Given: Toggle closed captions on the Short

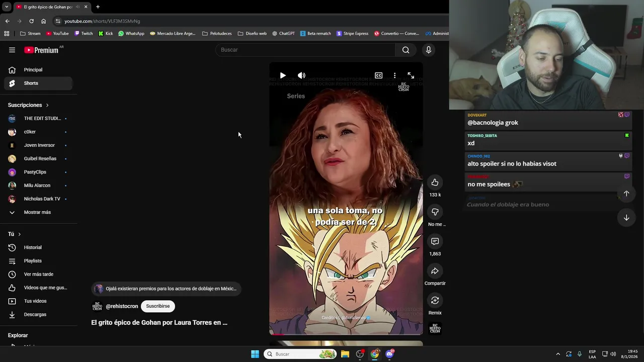Looking at the screenshot, I should point(378,75).
